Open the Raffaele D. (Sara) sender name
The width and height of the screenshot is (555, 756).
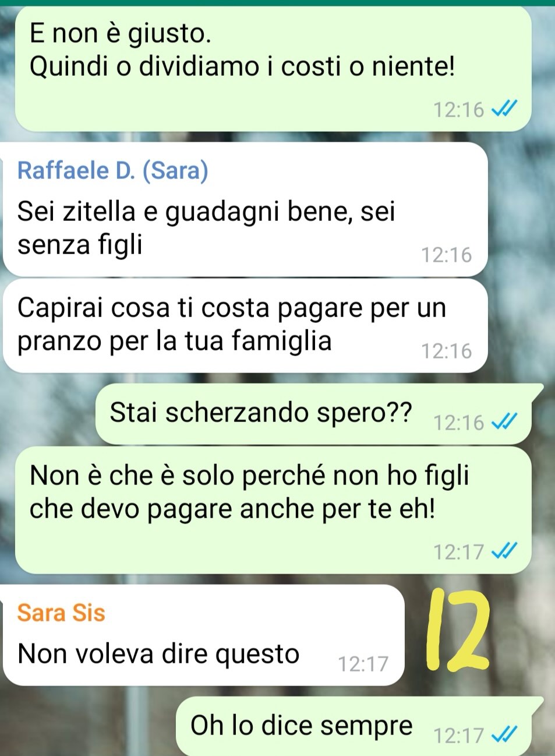[x=113, y=170]
